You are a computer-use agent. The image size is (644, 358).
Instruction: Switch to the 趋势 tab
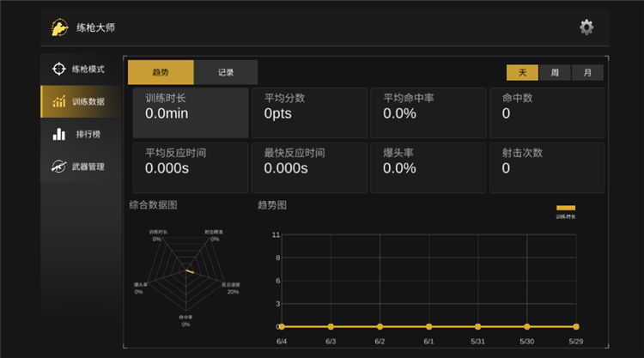[161, 72]
